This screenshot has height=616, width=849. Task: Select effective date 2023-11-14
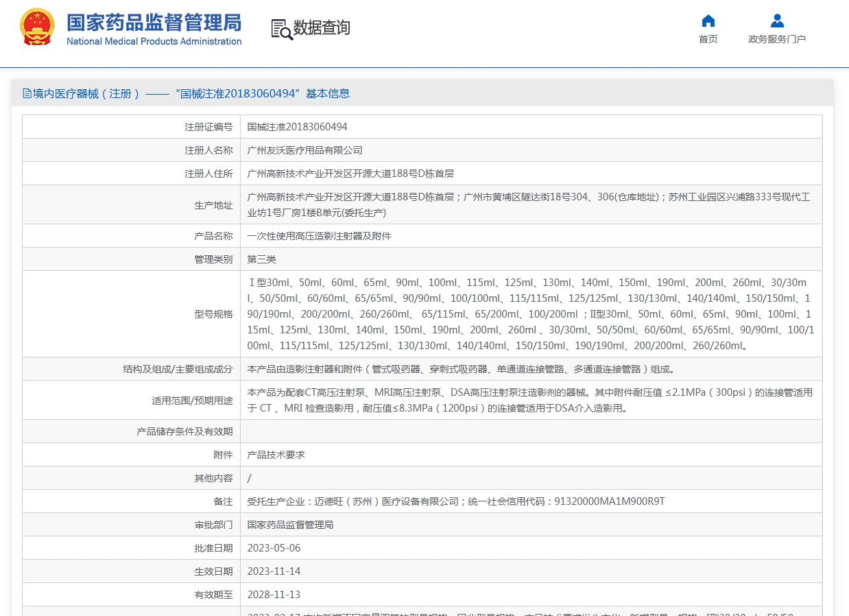pyautogui.click(x=274, y=571)
